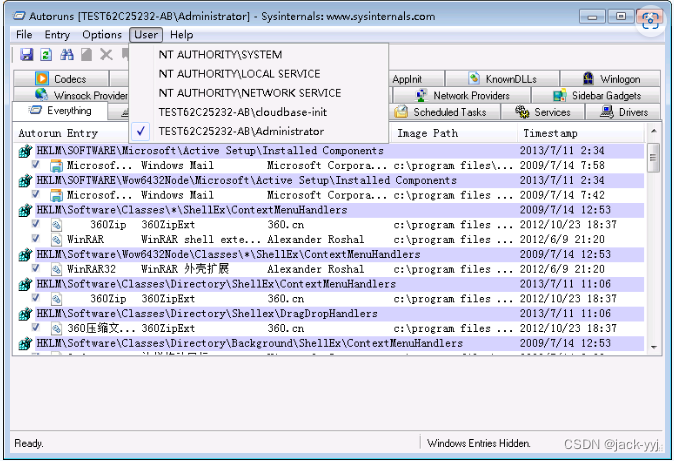This screenshot has width=674, height=461.
Task: Switch to the Drivers tab
Action: [x=623, y=112]
